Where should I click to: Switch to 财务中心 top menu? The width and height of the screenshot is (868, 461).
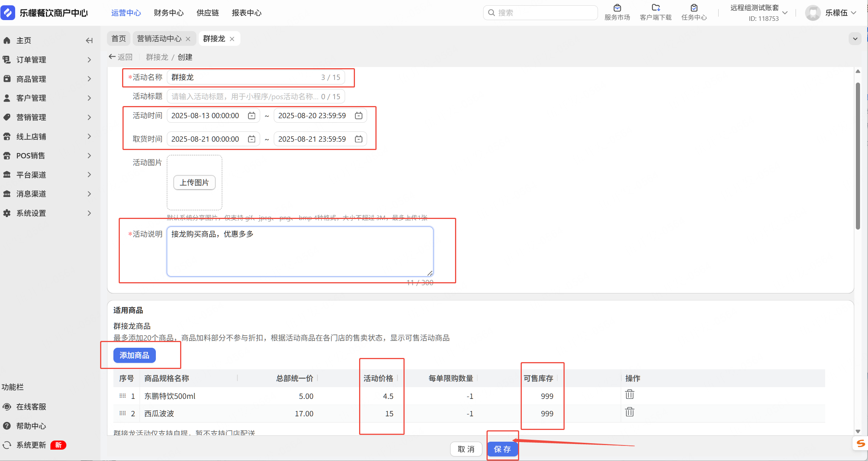168,13
